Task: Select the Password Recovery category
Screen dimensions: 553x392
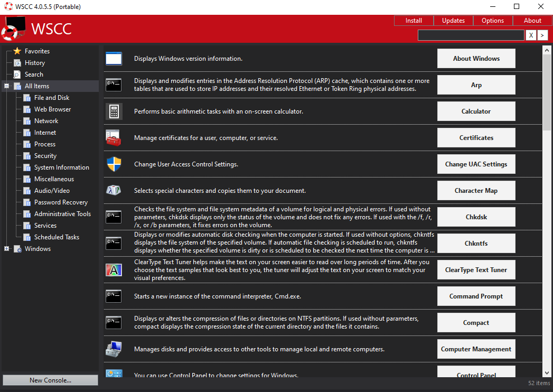Action: 61,202
